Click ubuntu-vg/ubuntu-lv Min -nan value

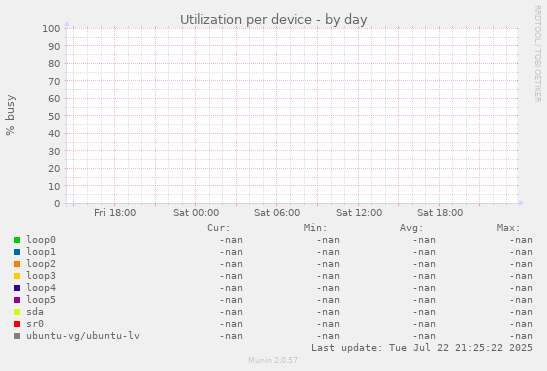click(x=328, y=336)
